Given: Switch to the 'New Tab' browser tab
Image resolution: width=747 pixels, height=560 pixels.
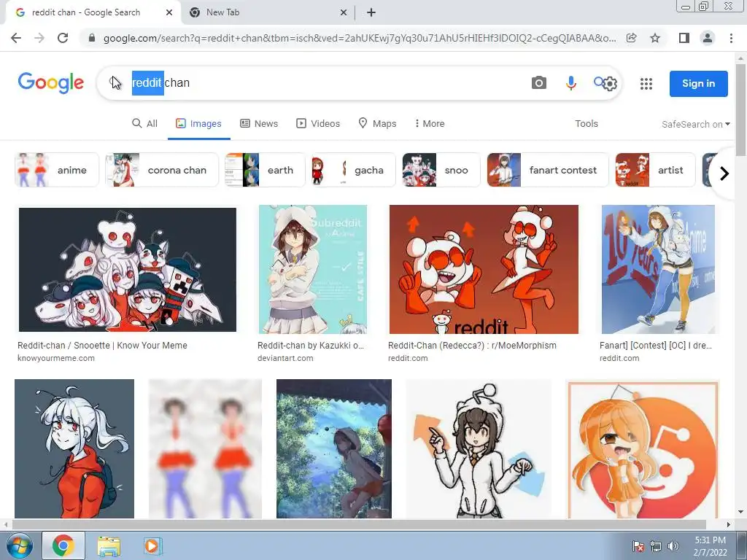Looking at the screenshot, I should [x=268, y=12].
